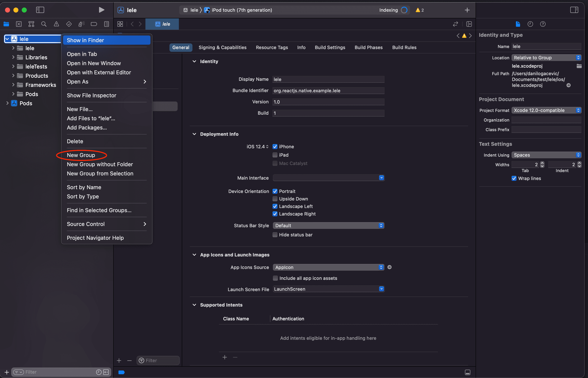
Task: Toggle the iPhone checkbox
Action: pos(275,147)
